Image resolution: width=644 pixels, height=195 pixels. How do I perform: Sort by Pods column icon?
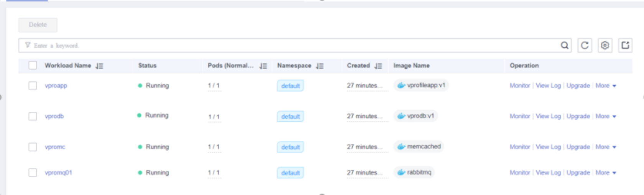coord(263,66)
